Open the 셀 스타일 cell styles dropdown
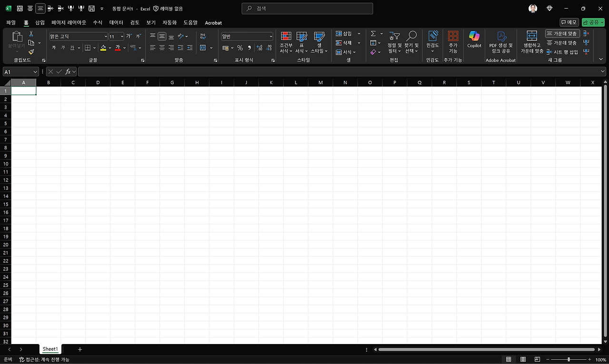 click(319, 42)
